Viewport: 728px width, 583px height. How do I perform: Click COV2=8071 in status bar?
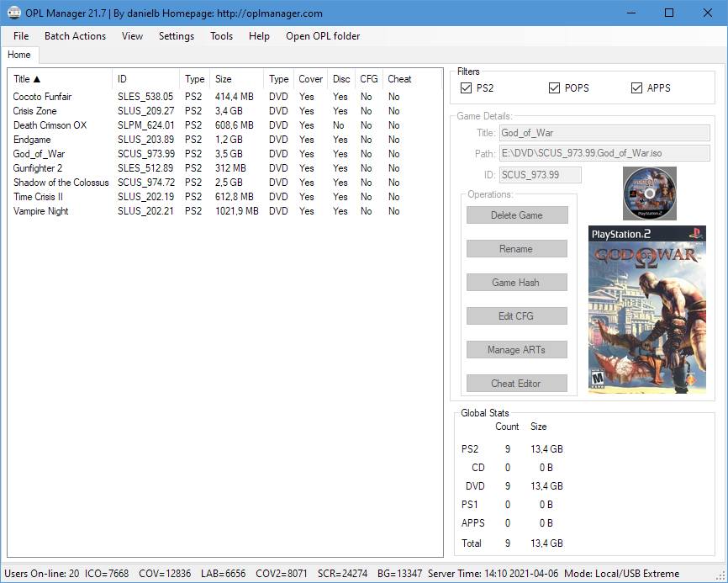[x=282, y=574]
